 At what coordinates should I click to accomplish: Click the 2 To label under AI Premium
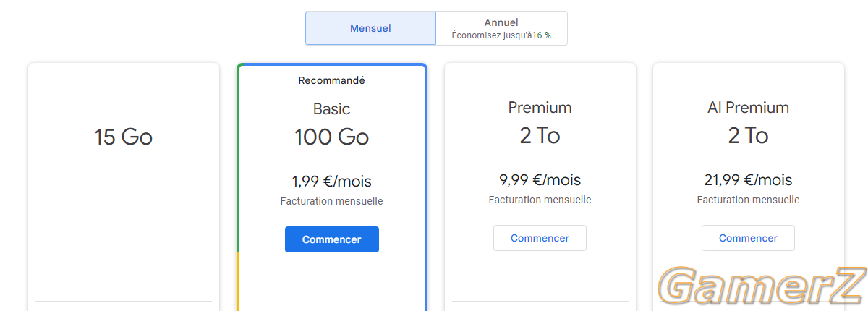click(748, 135)
